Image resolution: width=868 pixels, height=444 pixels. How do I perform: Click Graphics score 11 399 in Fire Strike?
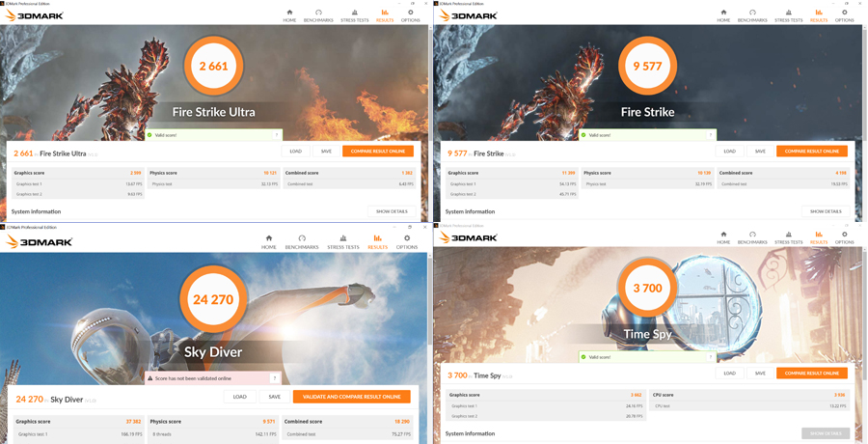(x=512, y=173)
